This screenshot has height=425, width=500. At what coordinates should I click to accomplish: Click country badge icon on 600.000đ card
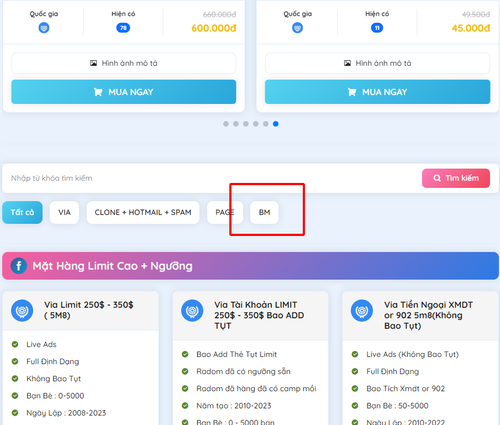[x=44, y=28]
